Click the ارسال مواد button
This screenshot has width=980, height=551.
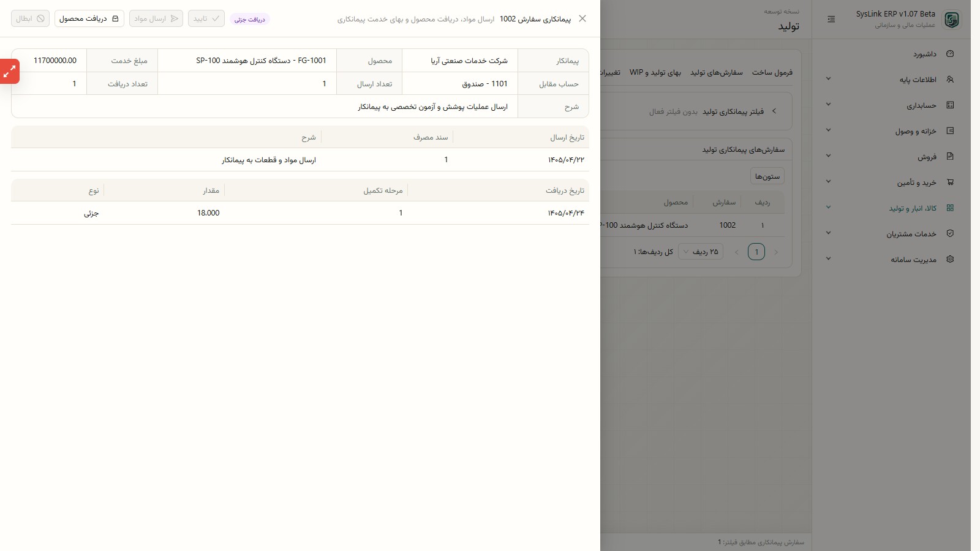(x=156, y=18)
